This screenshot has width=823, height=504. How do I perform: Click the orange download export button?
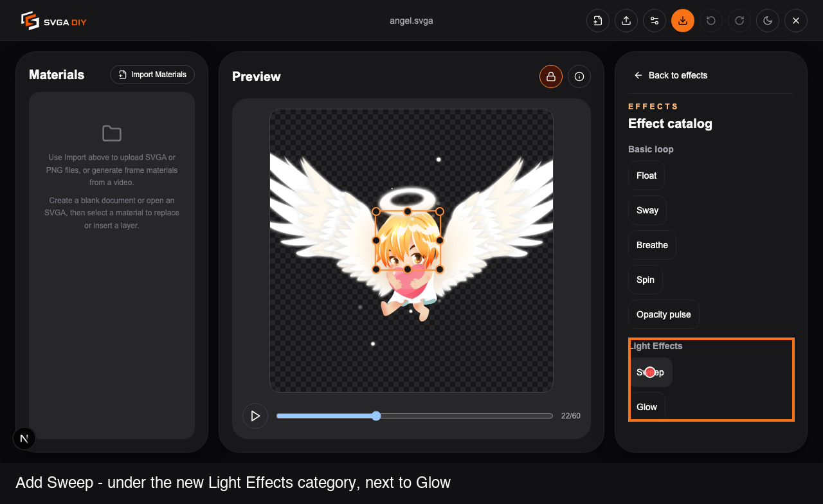tap(683, 21)
